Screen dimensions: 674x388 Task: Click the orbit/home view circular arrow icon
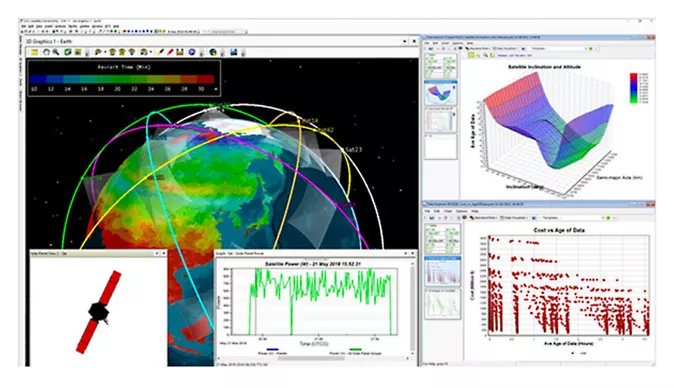[46, 52]
